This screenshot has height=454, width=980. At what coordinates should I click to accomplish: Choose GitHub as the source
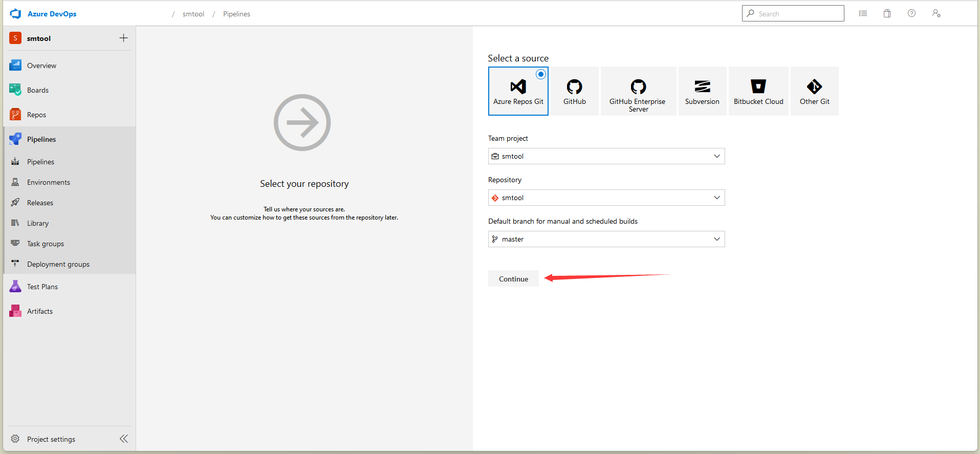(x=574, y=92)
